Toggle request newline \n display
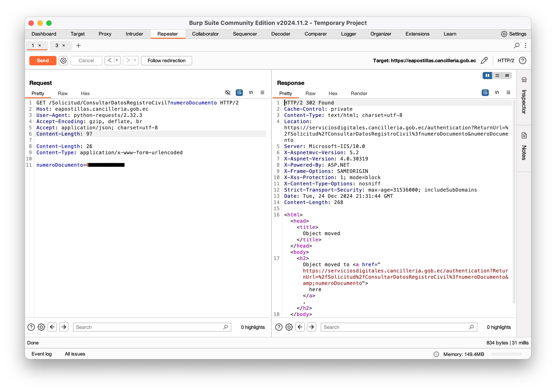The width and height of the screenshot is (556, 392). (251, 92)
